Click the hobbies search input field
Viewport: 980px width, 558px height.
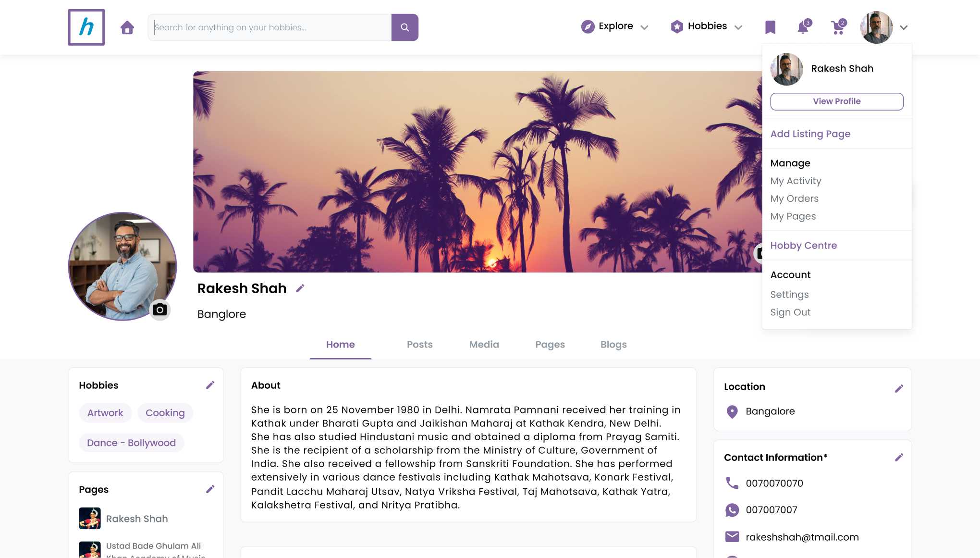269,27
